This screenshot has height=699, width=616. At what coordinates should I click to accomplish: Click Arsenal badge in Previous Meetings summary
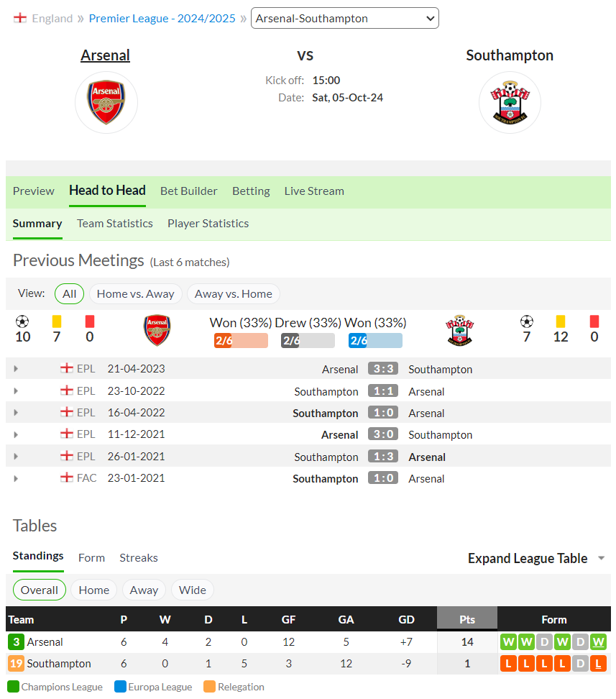coord(157,330)
